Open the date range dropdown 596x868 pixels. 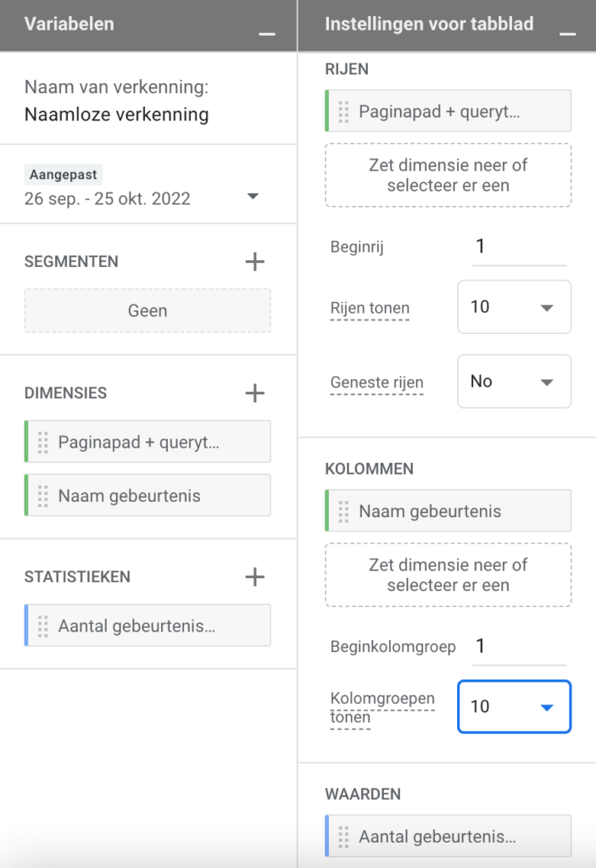coord(252,197)
